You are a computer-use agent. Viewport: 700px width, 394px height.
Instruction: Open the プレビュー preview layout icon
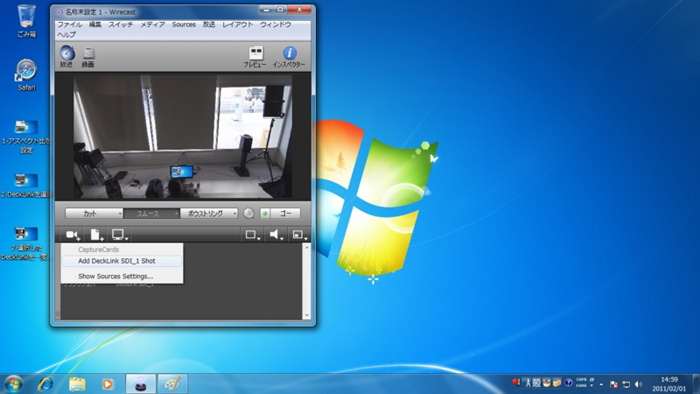coord(255,56)
